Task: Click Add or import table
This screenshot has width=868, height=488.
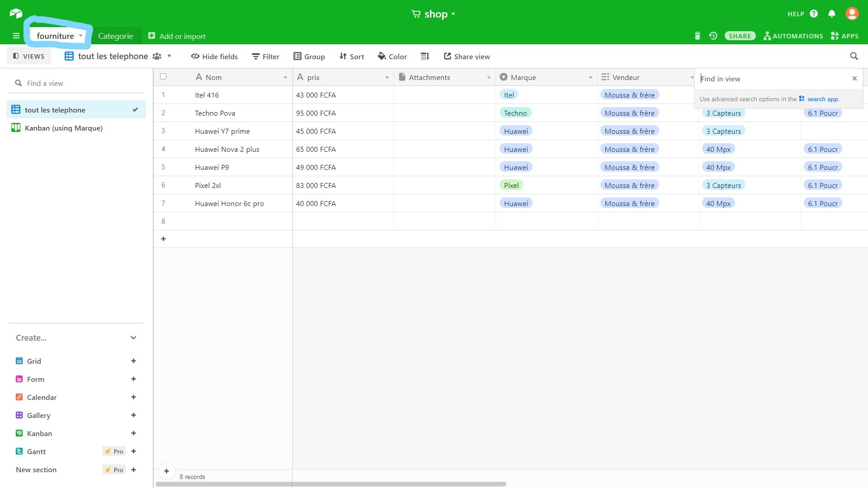Action: pyautogui.click(x=177, y=36)
